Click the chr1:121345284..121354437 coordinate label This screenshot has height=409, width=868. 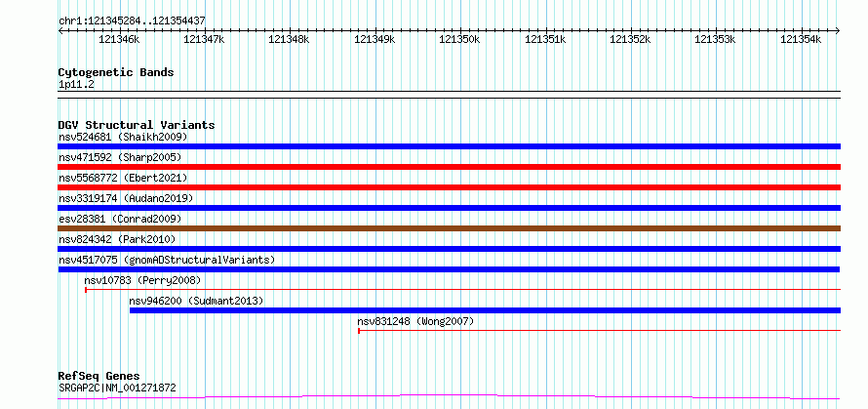coord(133,21)
